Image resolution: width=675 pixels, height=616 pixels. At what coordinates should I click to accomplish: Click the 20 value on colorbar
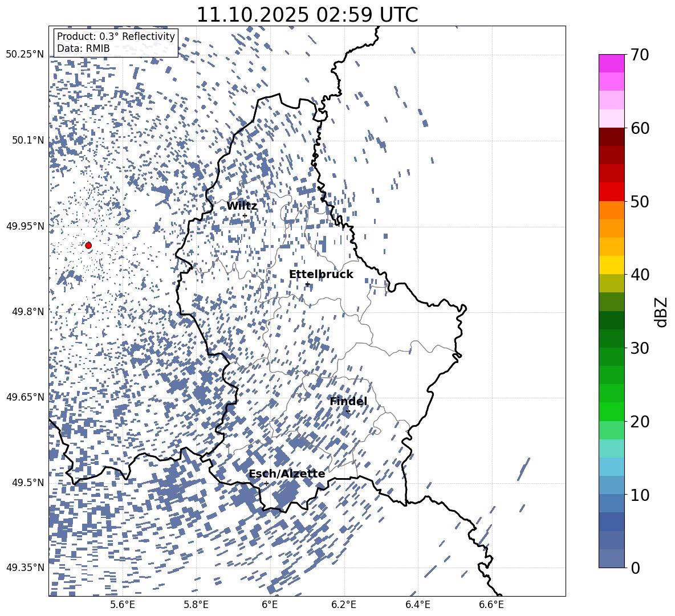[x=640, y=422]
